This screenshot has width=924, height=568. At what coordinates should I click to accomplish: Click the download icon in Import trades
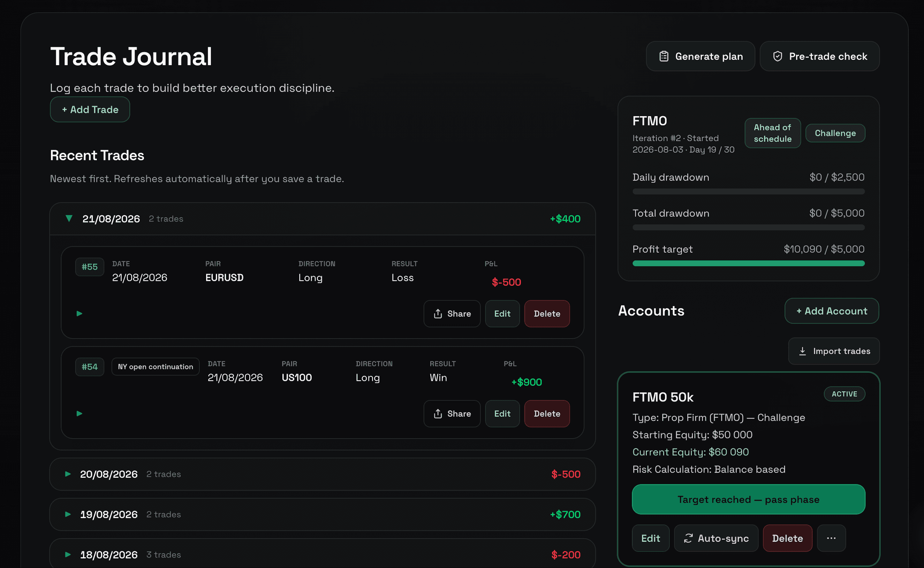click(x=803, y=351)
